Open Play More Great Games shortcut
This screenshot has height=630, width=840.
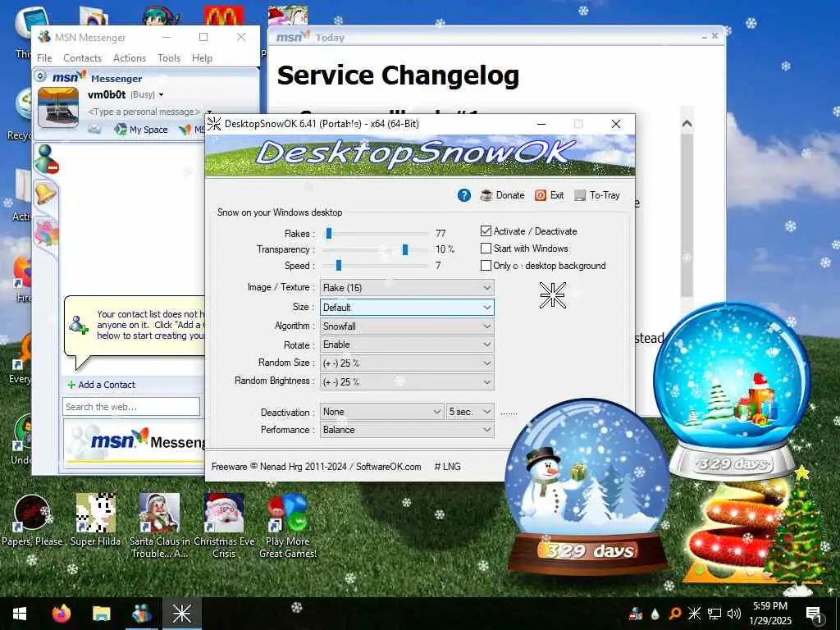point(288,526)
